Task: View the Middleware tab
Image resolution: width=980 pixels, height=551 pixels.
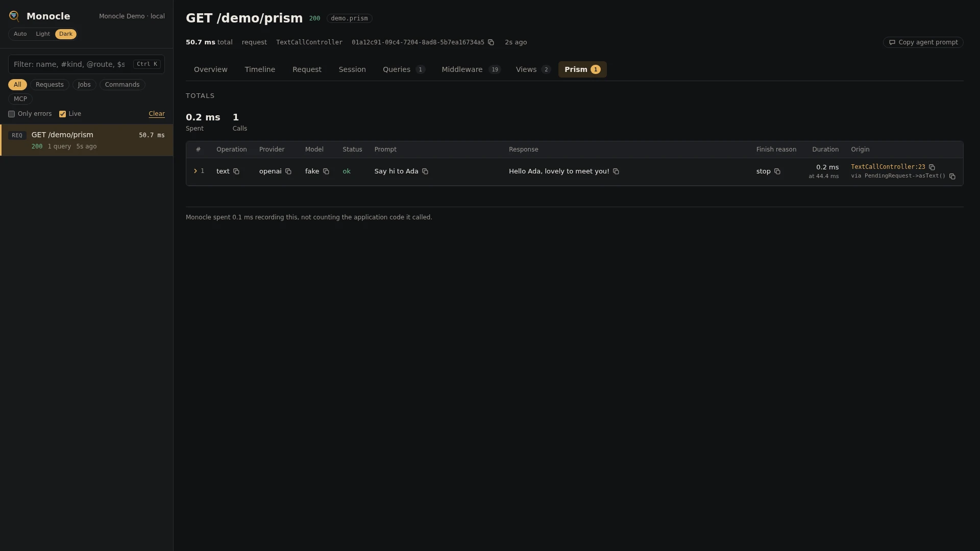Action: point(471,69)
